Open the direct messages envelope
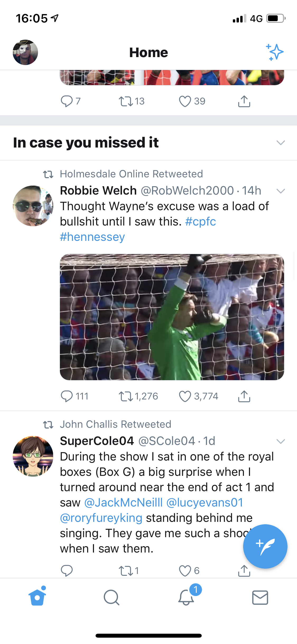The image size is (297, 644). click(x=260, y=597)
